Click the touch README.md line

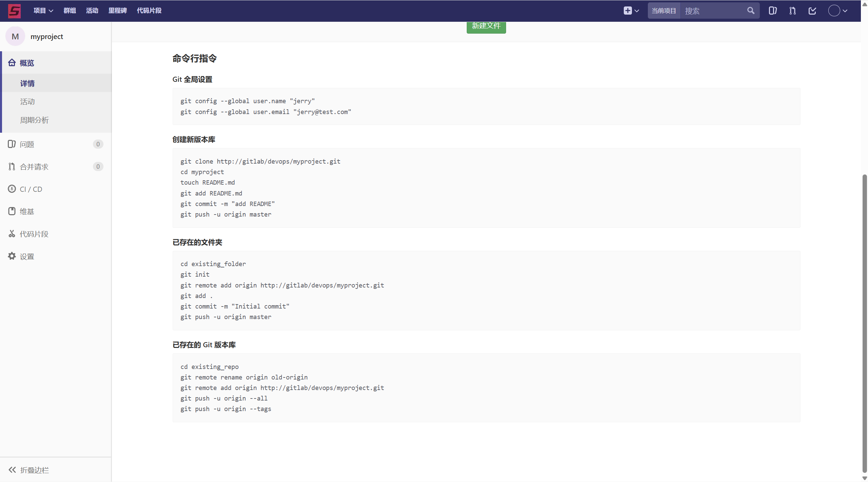pos(208,182)
